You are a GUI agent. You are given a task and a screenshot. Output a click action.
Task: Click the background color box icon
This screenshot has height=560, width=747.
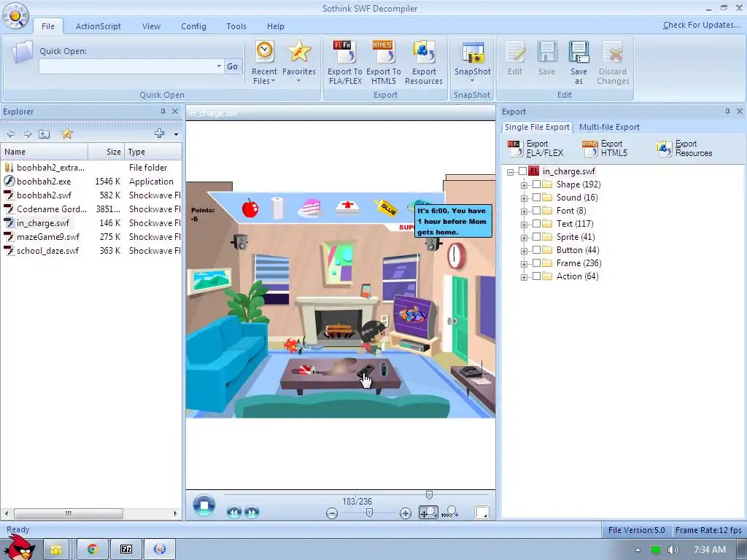482,513
